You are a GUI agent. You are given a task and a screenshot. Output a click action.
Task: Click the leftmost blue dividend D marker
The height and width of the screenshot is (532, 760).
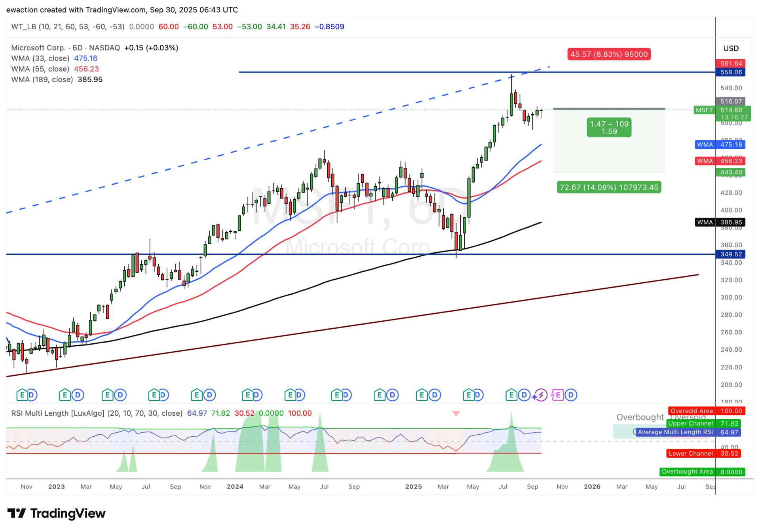pyautogui.click(x=32, y=395)
